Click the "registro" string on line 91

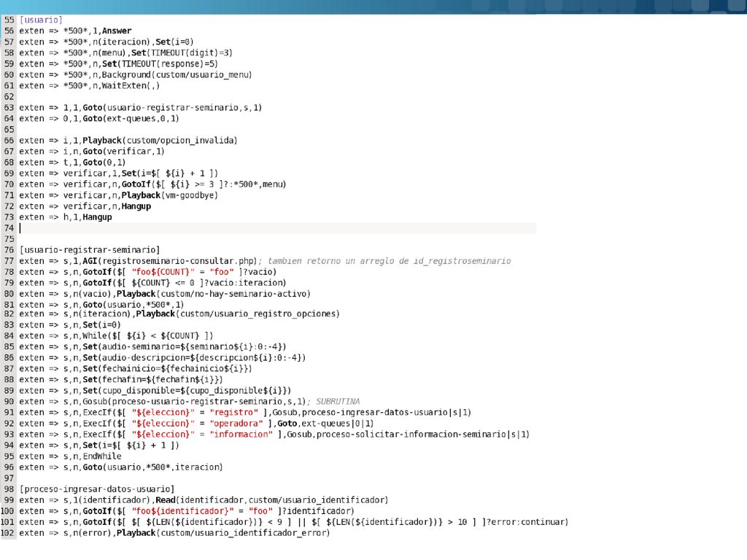click(x=233, y=413)
